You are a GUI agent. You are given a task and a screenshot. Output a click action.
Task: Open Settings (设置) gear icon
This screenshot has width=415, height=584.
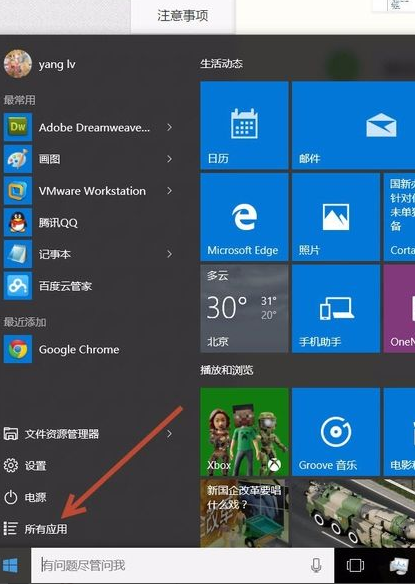pos(11,465)
